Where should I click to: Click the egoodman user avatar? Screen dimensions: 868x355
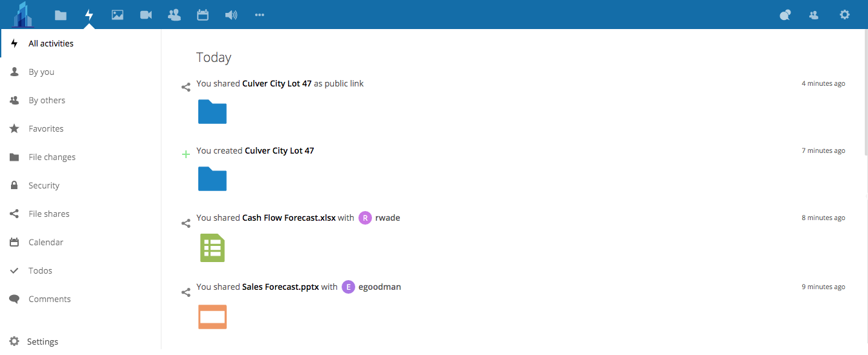point(349,287)
